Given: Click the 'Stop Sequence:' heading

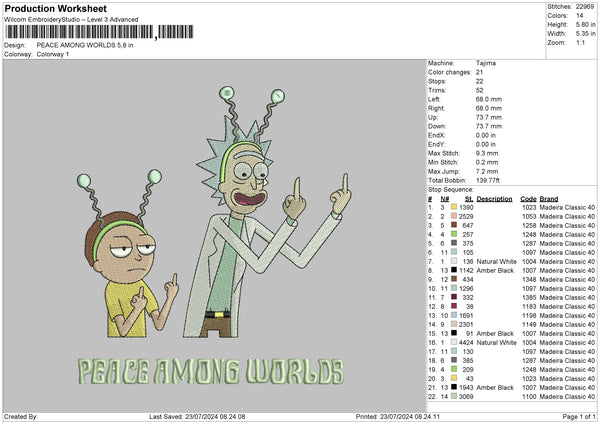Looking at the screenshot, I should pyautogui.click(x=451, y=190).
